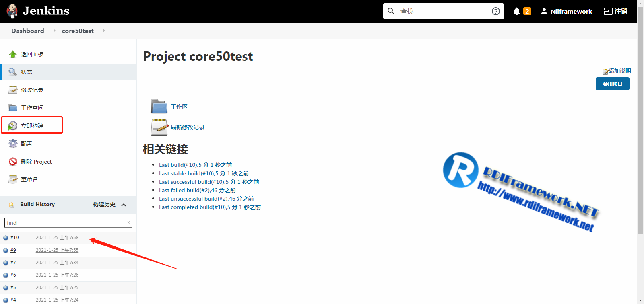Open 返回面板 menu item
644x304 pixels.
(32, 54)
